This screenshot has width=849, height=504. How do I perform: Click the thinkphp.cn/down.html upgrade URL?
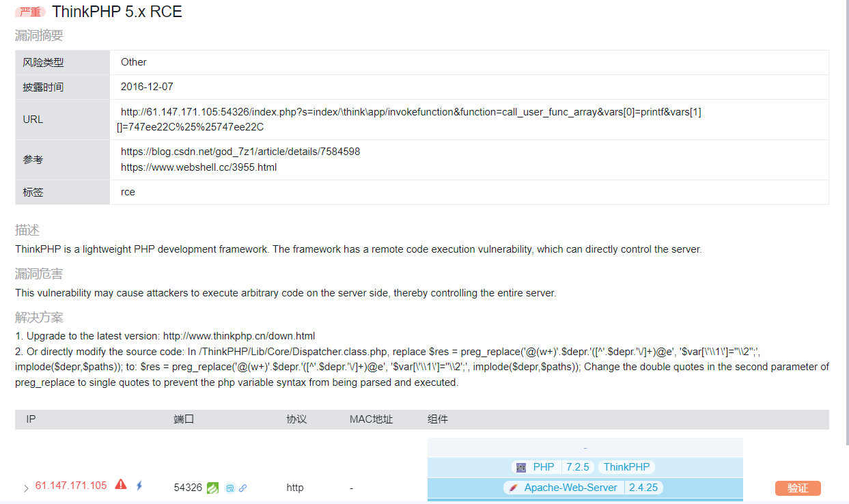[239, 336]
